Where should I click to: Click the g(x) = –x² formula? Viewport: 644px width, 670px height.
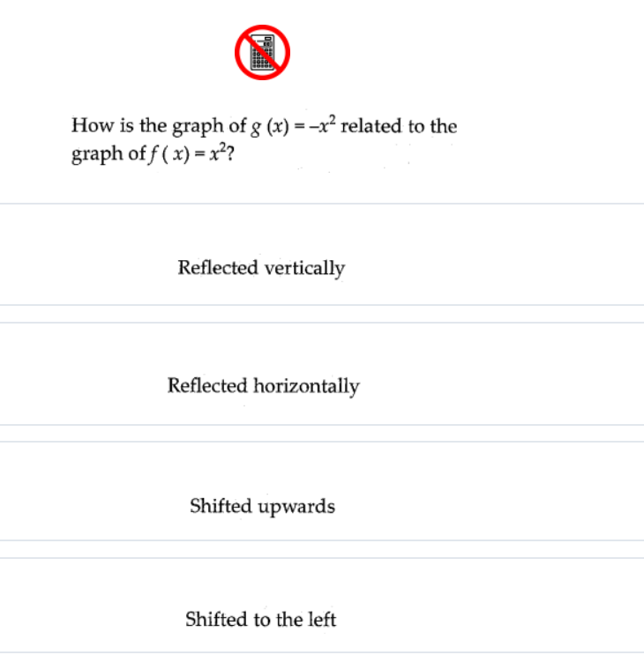pyautogui.click(x=294, y=125)
